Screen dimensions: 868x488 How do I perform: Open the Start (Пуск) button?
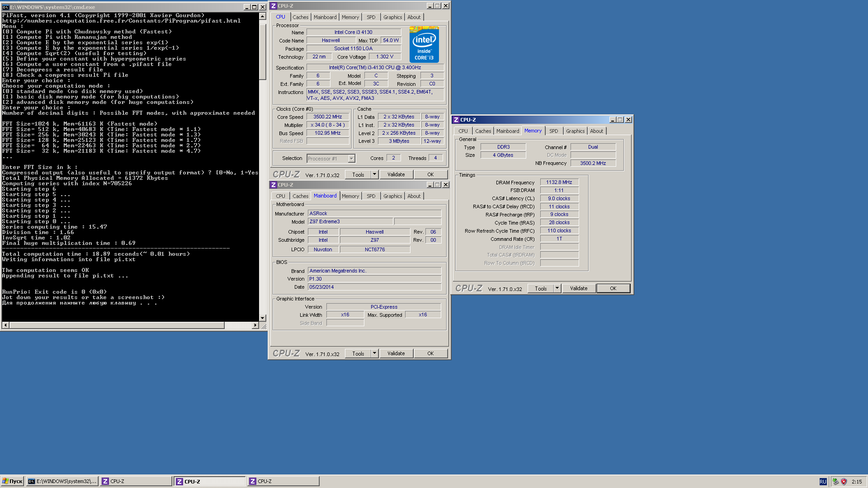click(x=12, y=481)
